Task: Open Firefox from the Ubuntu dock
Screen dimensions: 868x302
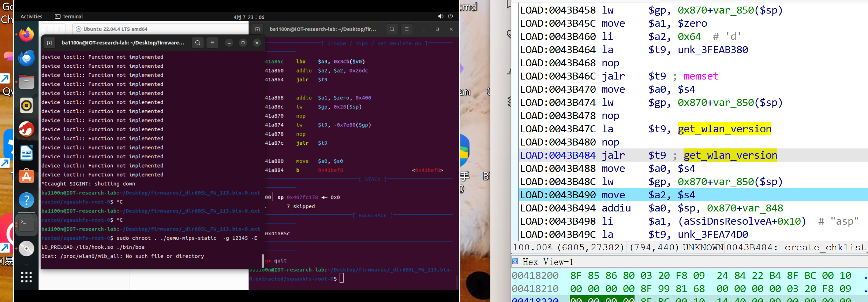Action: click(x=26, y=35)
